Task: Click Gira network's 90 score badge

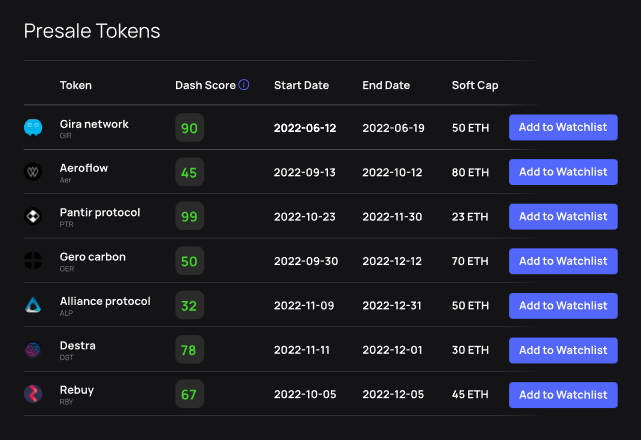Action: pyautogui.click(x=189, y=128)
